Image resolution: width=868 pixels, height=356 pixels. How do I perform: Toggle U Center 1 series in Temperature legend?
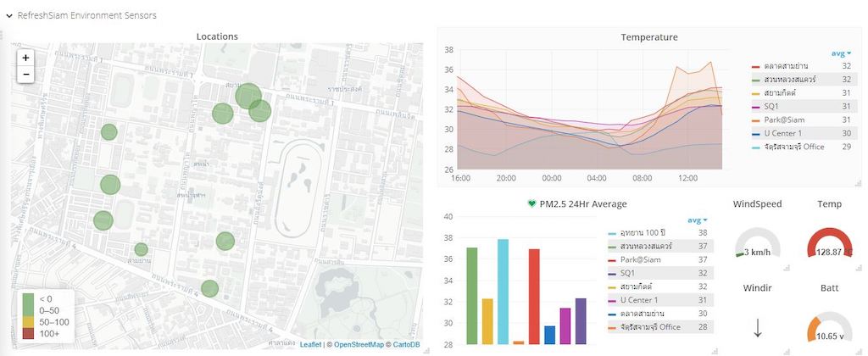click(782, 133)
